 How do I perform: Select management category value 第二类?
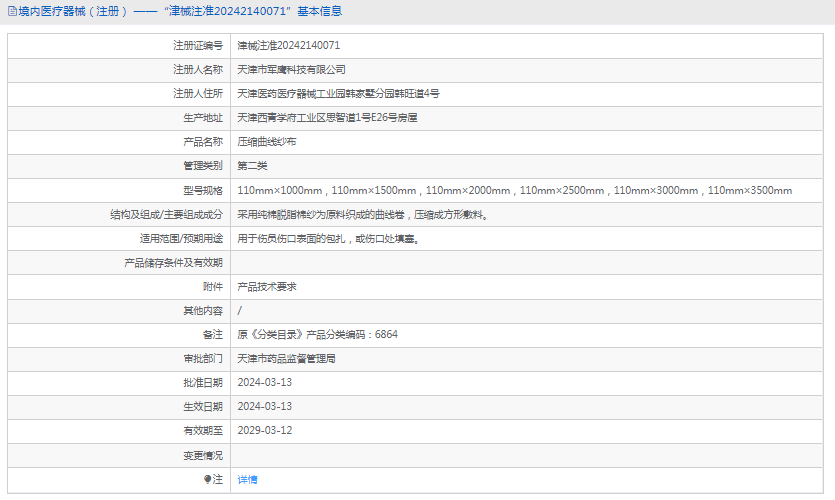pos(252,166)
